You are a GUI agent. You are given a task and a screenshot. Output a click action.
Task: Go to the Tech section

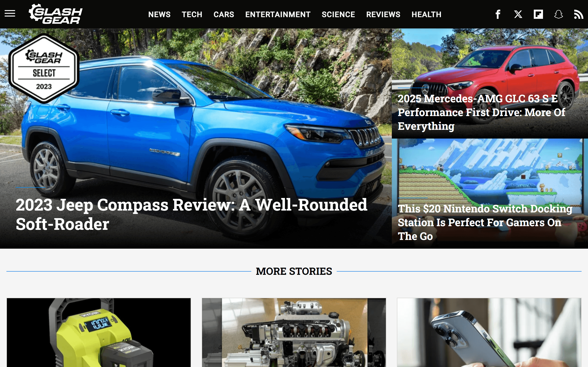click(x=192, y=14)
